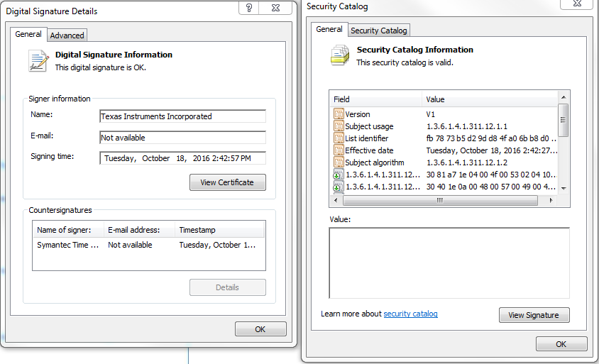Select the List identifier row text
Image resolution: width=599 pixels, height=364 pixels.
click(x=367, y=138)
